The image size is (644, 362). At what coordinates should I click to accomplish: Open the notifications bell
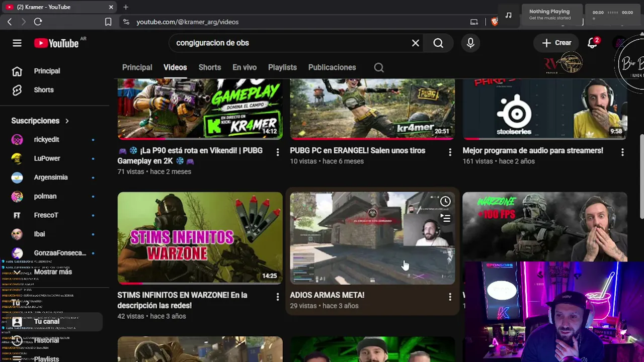click(593, 43)
